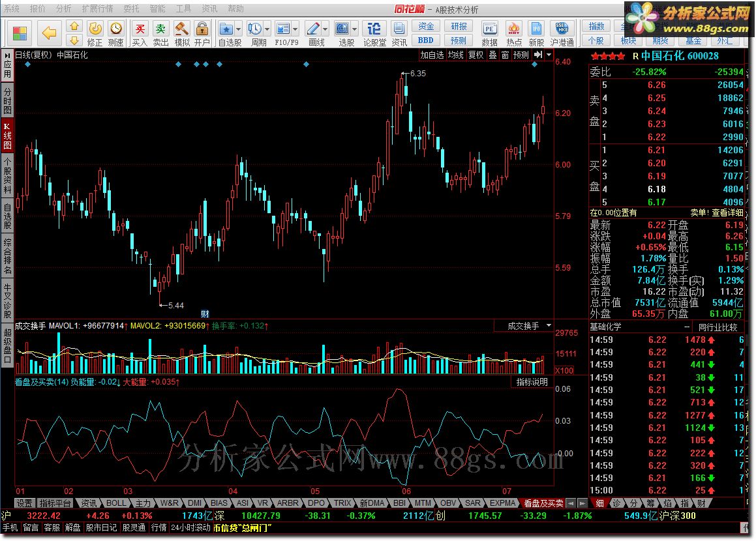This screenshot has height=541, width=756.
Task: Click the 买入 buy icon
Action: coord(140,29)
